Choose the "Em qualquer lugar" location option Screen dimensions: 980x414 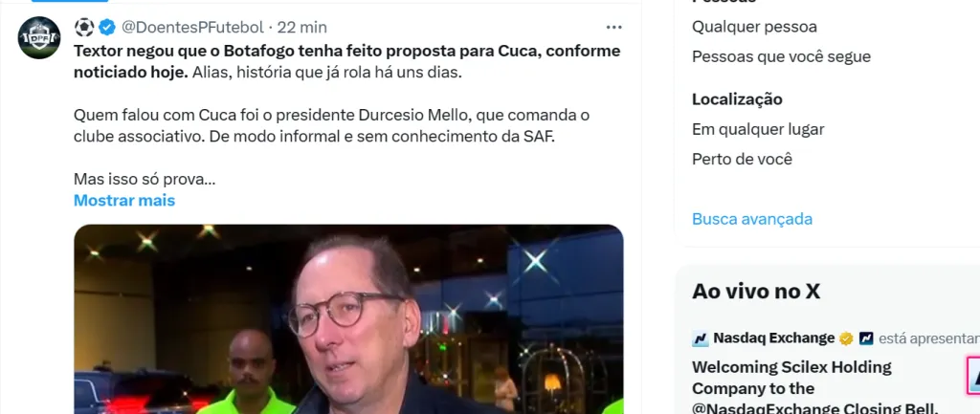tap(758, 129)
